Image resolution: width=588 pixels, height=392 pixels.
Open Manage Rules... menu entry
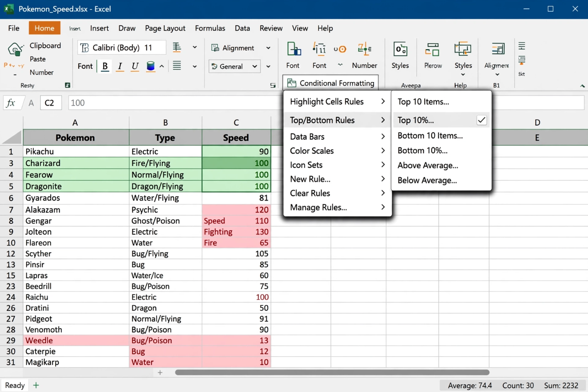(337, 207)
